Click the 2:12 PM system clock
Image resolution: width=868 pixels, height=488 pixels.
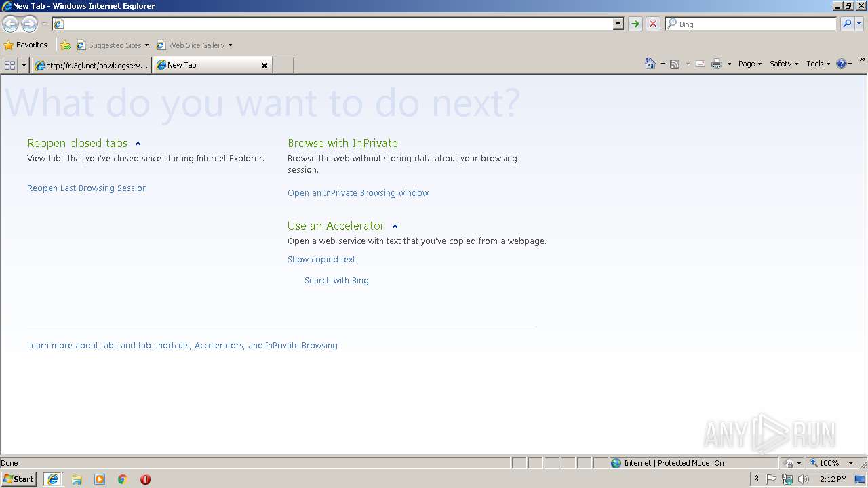pos(833,479)
